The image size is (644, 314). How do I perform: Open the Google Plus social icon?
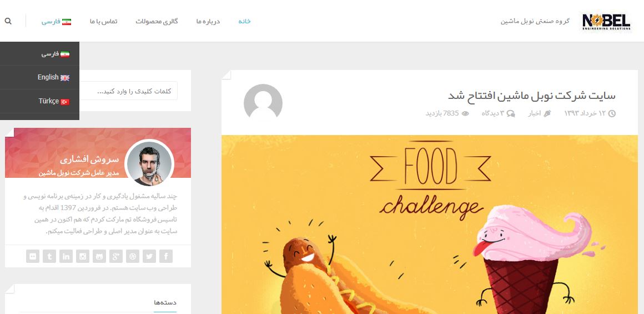click(x=116, y=256)
